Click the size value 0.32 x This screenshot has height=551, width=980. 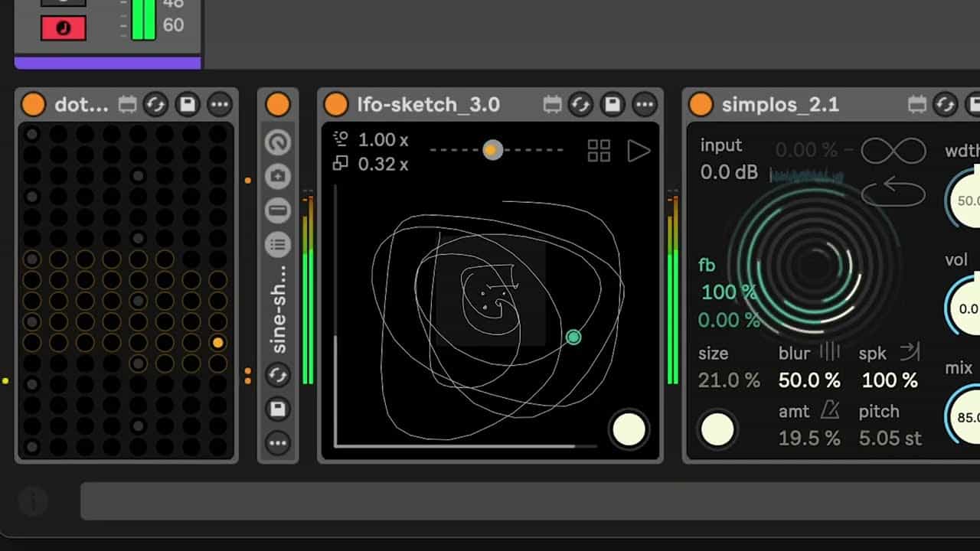click(384, 164)
